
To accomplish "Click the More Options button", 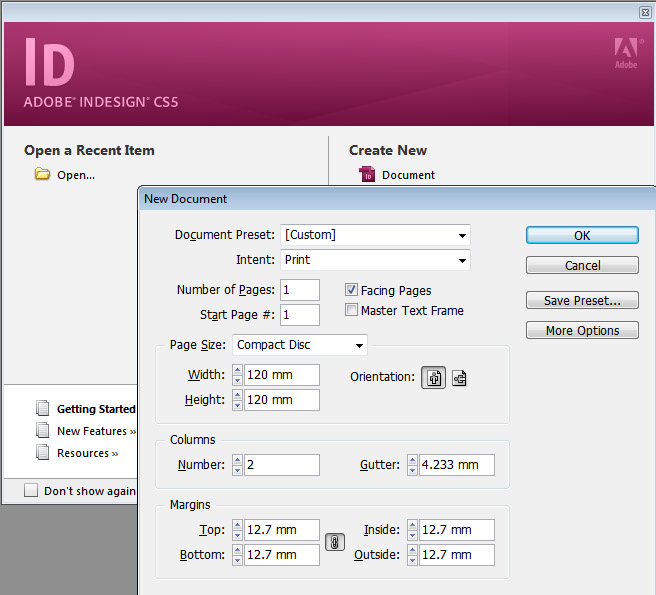I will [582, 331].
